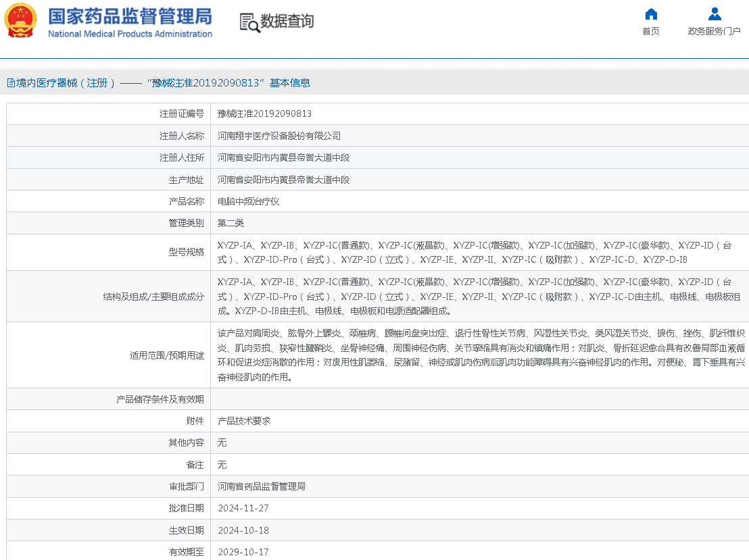Click the 河南翔宇医疗设备股份有限公司 registrant name

pos(279,135)
